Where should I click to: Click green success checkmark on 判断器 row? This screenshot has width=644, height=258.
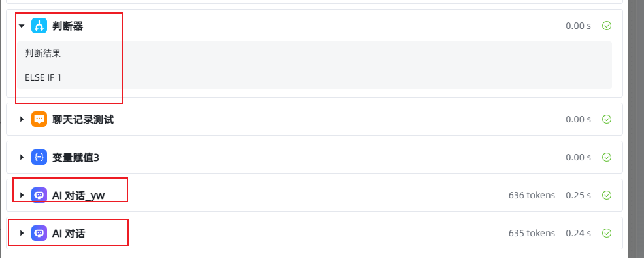[607, 26]
